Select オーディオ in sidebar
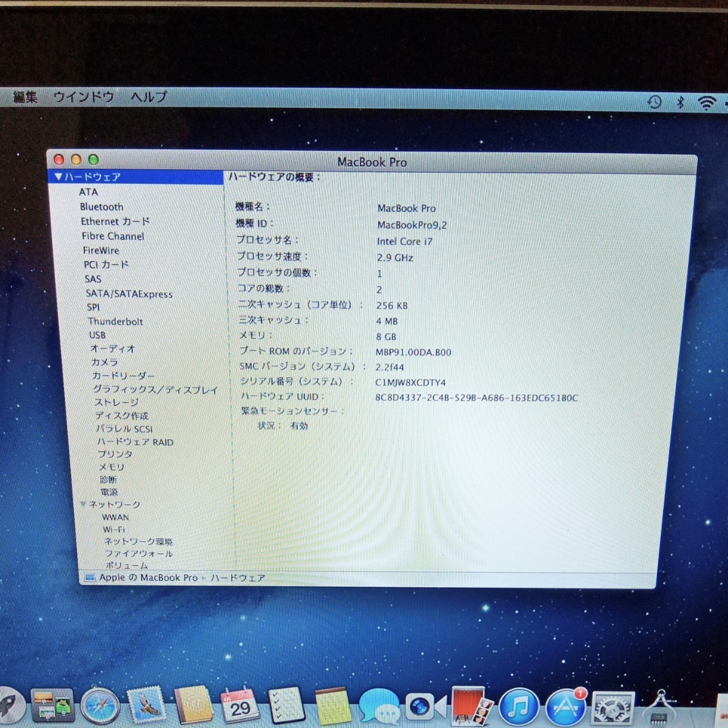The width and height of the screenshot is (728, 728). (x=113, y=349)
